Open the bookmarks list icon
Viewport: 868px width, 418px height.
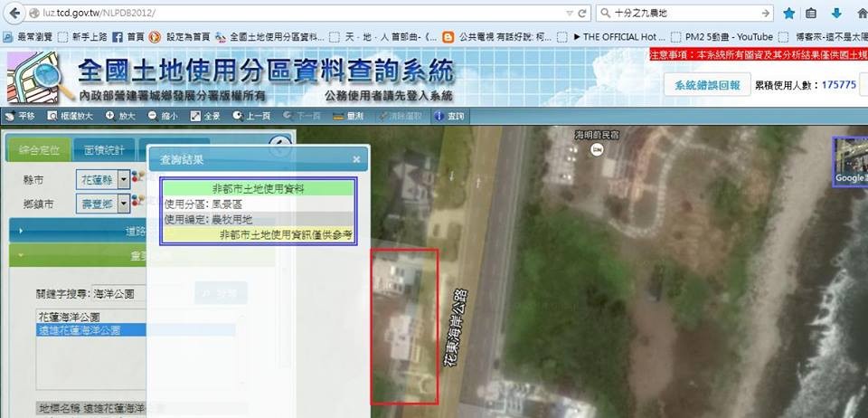(x=811, y=14)
